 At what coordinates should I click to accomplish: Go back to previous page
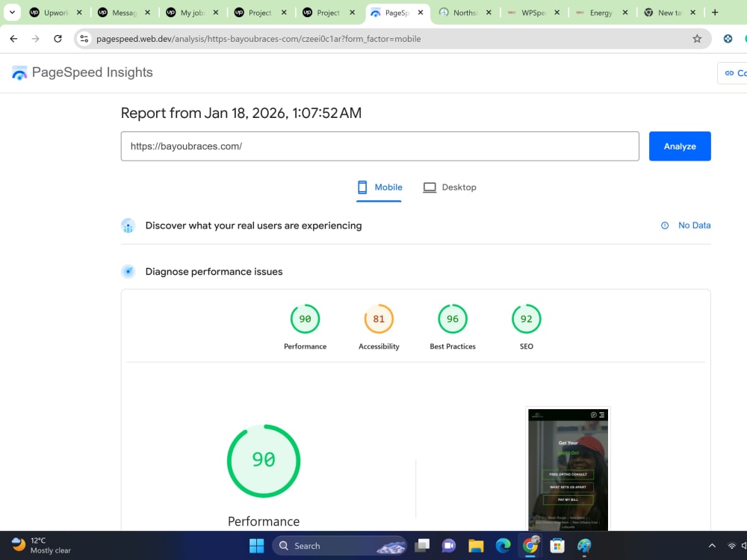coord(13,39)
